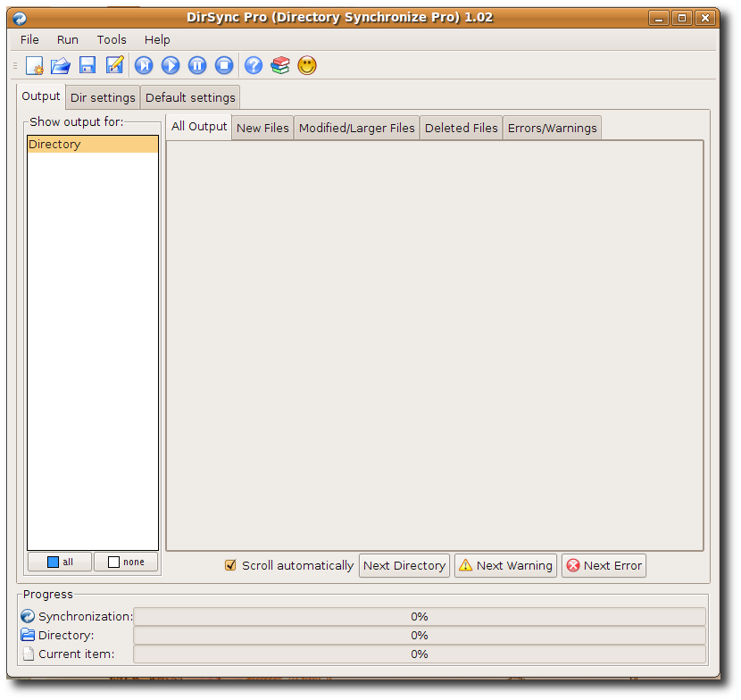Screen dimensions: 741x700
Task: Show the Errors/Warnings output tab
Action: (x=552, y=128)
